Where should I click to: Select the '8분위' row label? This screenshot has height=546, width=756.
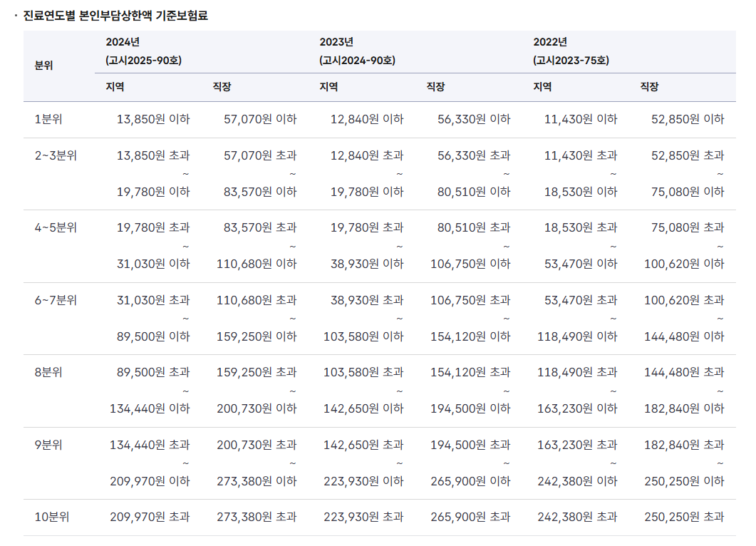click(48, 372)
